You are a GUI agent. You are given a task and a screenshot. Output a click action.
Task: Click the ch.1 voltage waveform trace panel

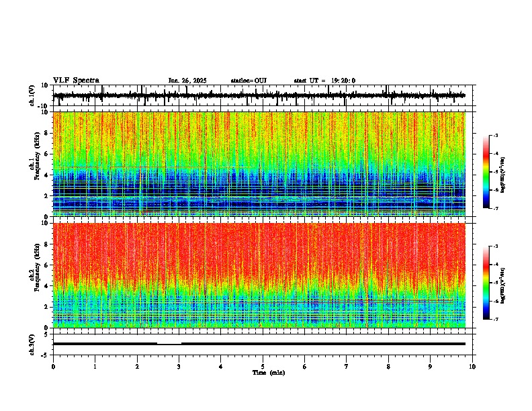264,95
